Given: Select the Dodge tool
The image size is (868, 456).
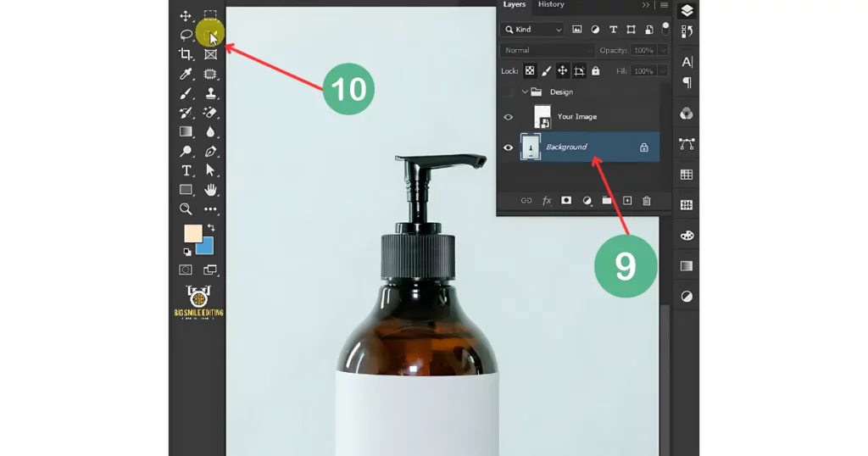Looking at the screenshot, I should click(186, 151).
